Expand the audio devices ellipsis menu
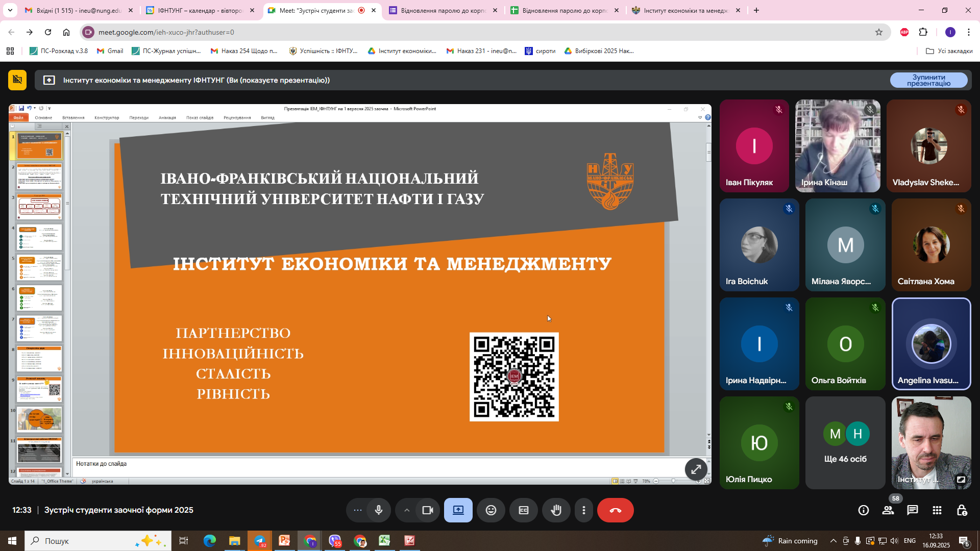 click(358, 510)
